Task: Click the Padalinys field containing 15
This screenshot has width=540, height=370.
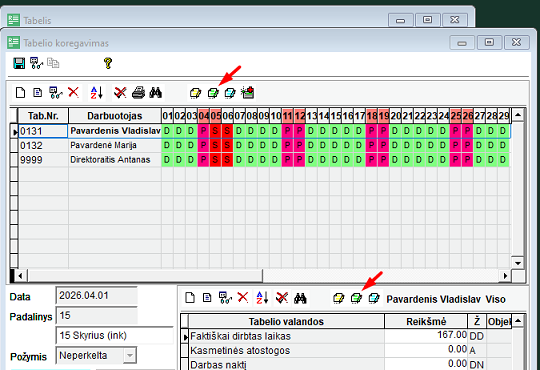Action: [x=96, y=316]
